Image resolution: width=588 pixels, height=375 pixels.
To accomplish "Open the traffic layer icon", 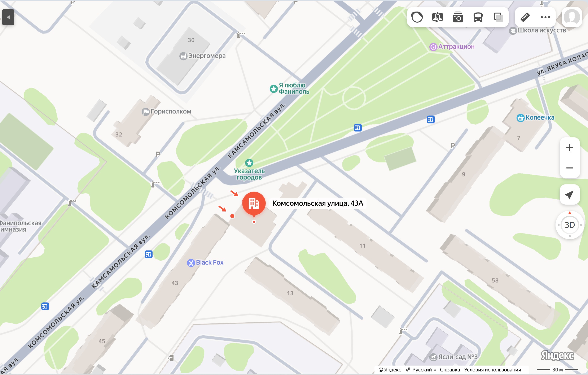I will click(x=417, y=17).
